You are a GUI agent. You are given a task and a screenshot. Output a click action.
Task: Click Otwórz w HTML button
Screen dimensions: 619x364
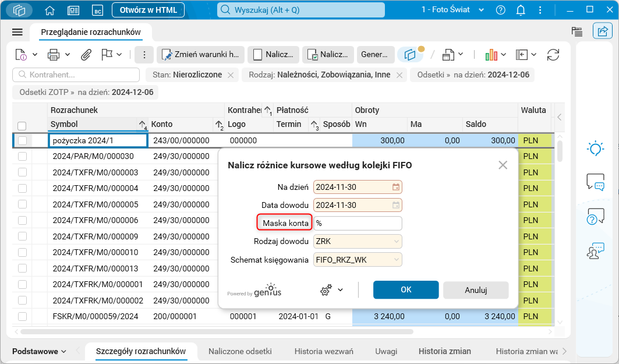(148, 10)
